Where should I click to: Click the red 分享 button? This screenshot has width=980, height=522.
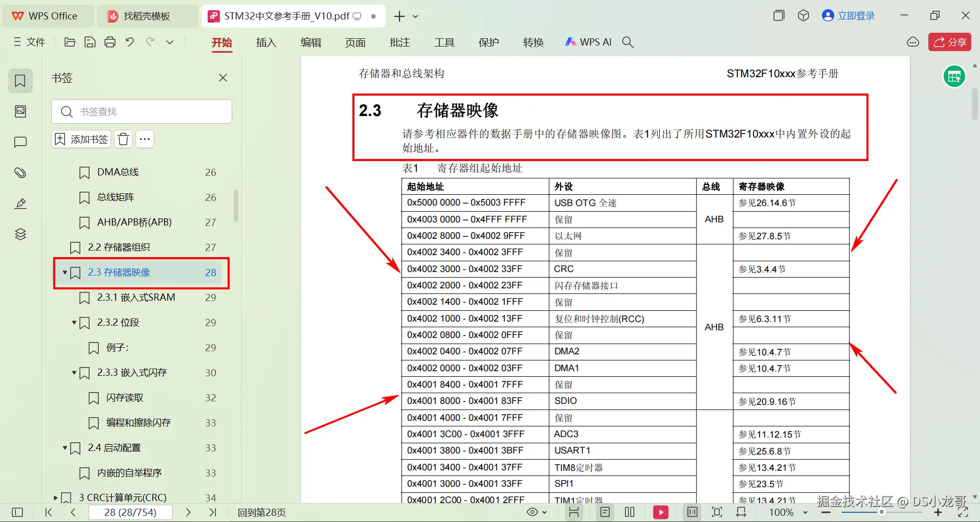(x=950, y=42)
